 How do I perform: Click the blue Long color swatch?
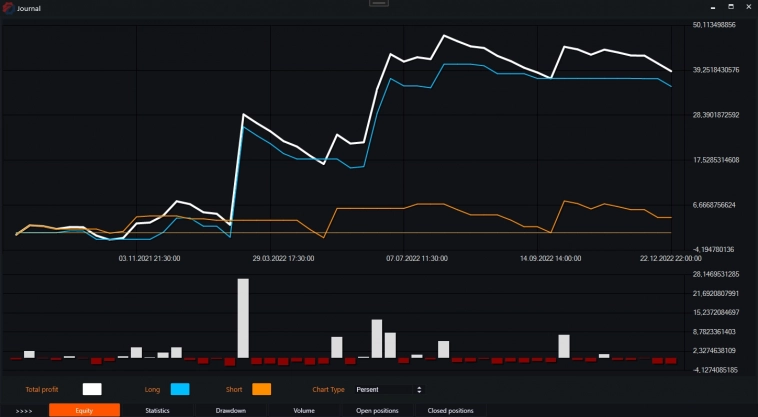180,389
